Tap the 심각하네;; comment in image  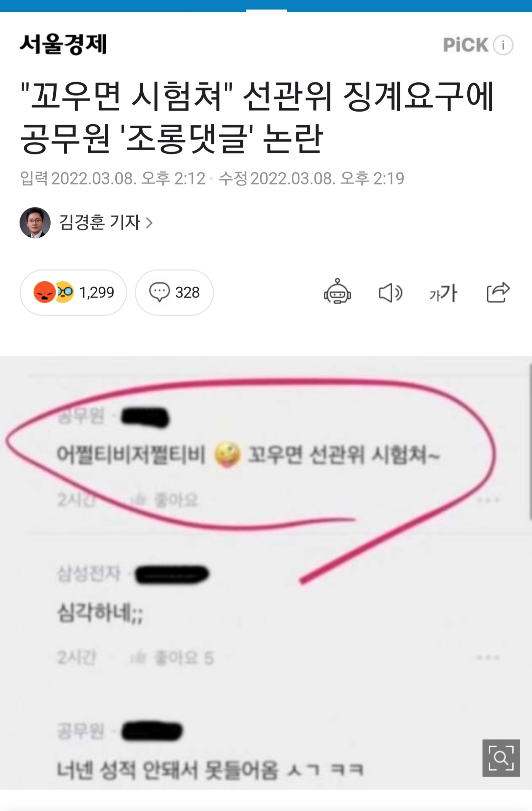pos(100,613)
